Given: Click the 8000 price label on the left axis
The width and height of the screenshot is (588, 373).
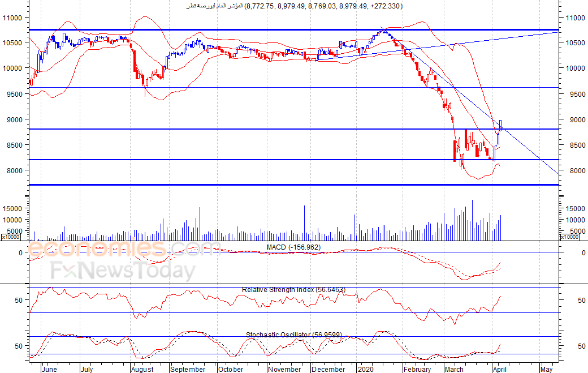Looking at the screenshot, I should (x=15, y=170).
